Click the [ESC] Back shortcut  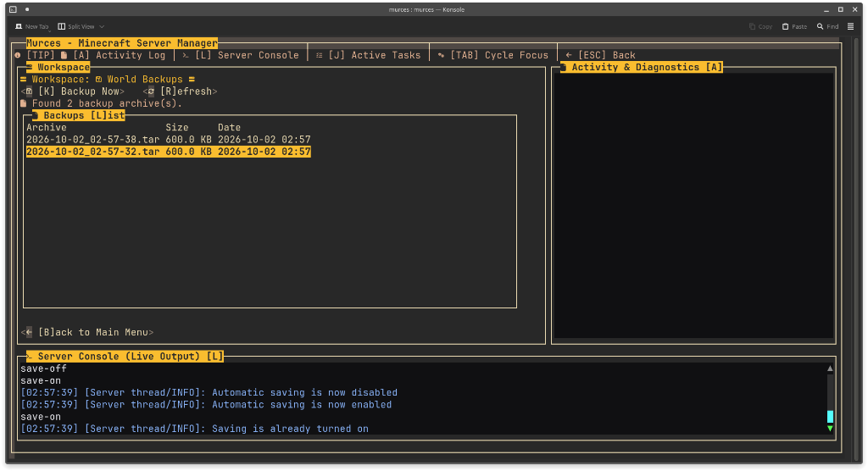coord(607,55)
